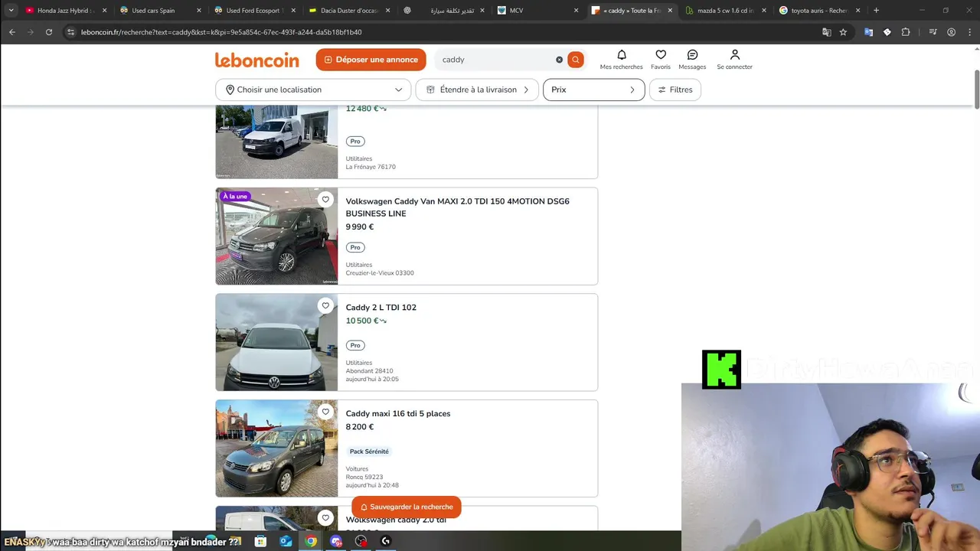Favorite the Wolkswagen caddy 2.0 tdi listing
The image size is (980, 551).
325,518
